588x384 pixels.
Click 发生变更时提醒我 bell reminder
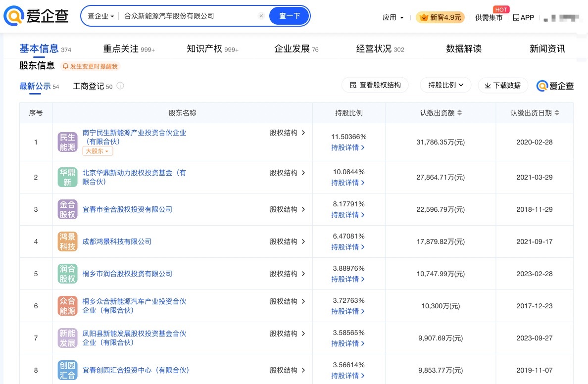(x=90, y=66)
